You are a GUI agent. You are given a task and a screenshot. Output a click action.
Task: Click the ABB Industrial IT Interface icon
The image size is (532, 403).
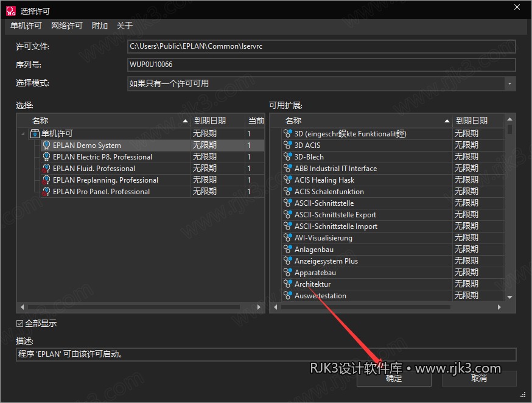(288, 168)
